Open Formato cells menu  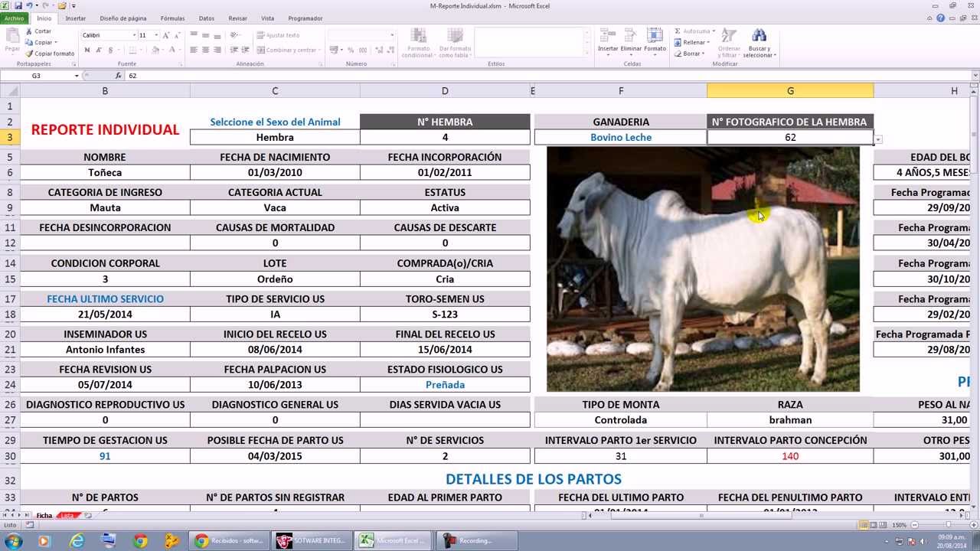pos(655,43)
